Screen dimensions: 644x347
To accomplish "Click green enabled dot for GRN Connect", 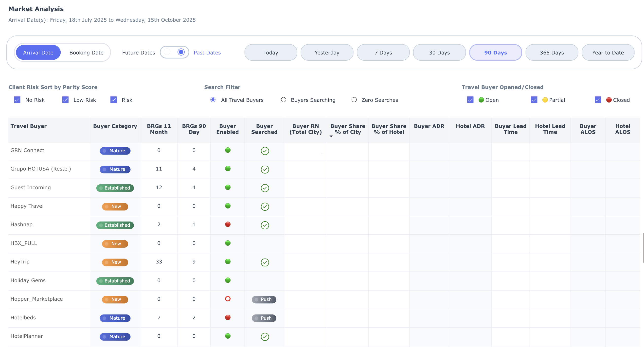I will 228,150.
